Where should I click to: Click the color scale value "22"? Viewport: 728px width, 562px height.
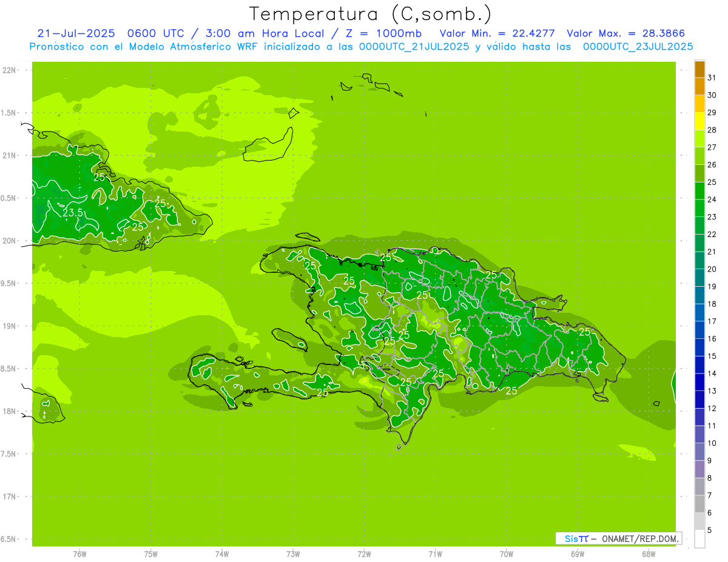712,235
